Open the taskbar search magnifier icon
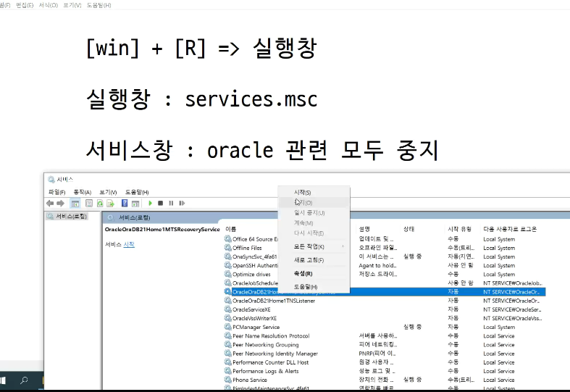The image size is (570, 392). click(x=24, y=380)
